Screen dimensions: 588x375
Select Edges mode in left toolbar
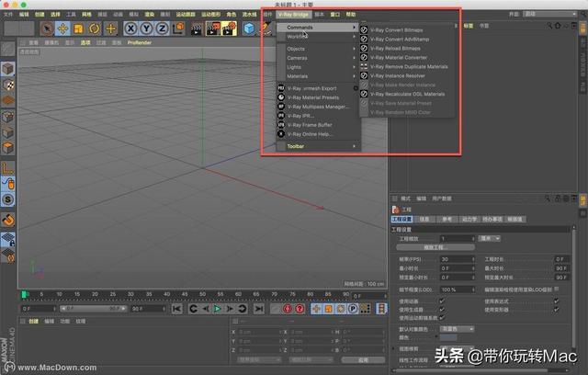coord(8,132)
